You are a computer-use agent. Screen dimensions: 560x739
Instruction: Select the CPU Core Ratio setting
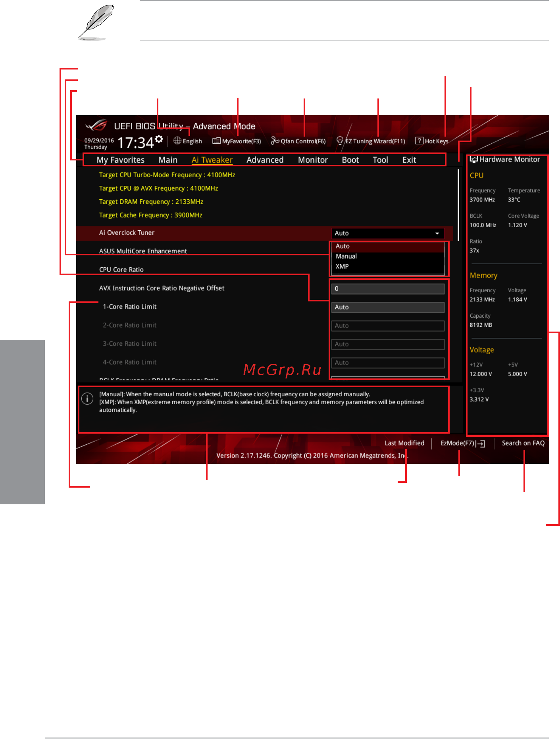click(x=121, y=270)
